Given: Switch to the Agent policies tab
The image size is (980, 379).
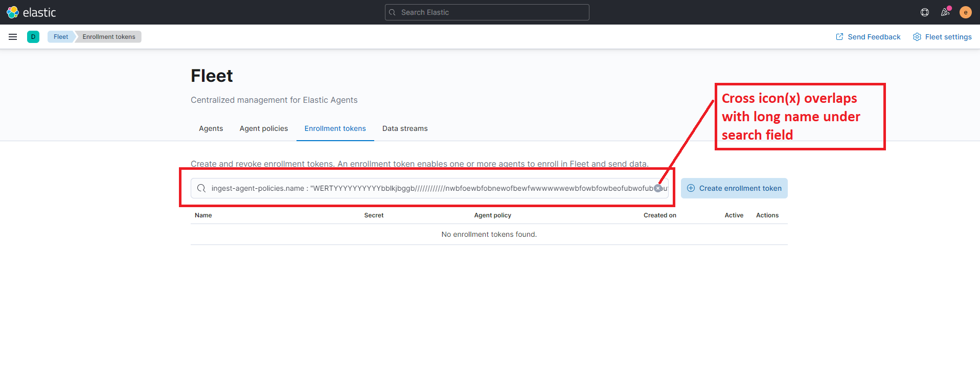Looking at the screenshot, I should [x=264, y=128].
